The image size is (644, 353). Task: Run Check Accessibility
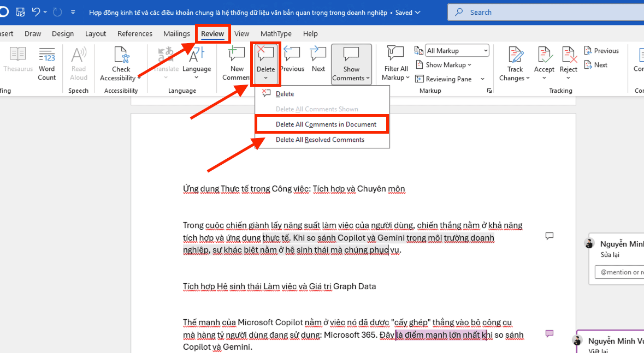(121, 64)
